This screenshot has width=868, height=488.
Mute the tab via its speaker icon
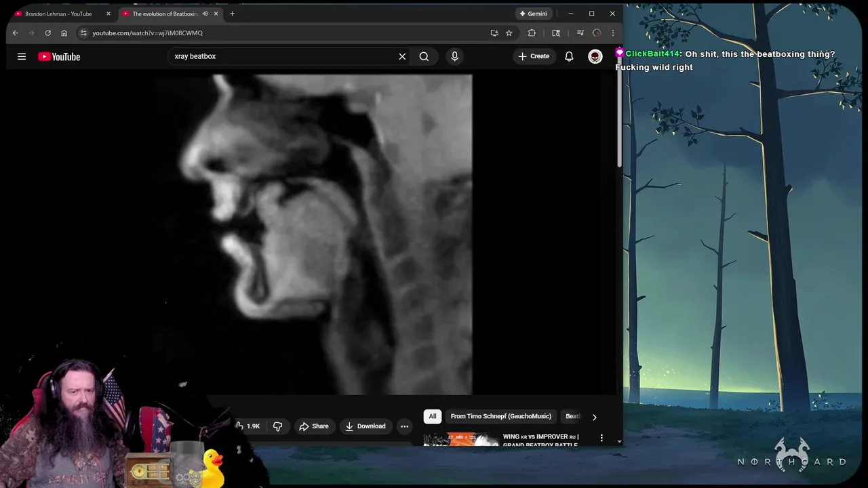pos(205,14)
